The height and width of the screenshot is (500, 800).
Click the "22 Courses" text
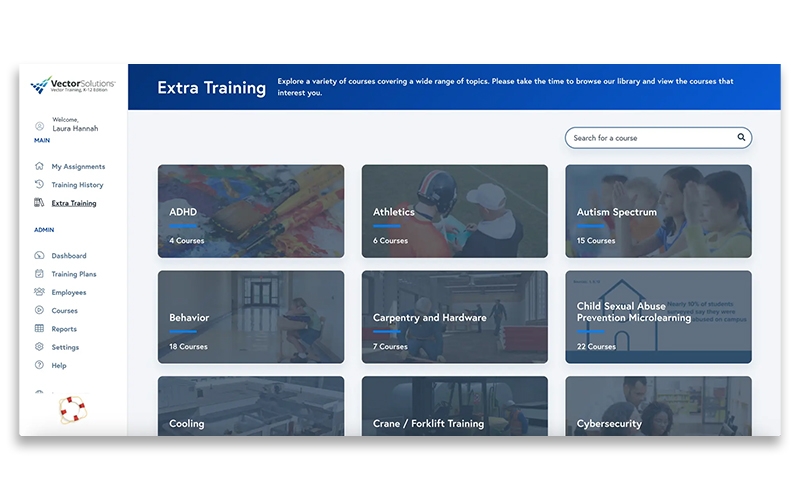(596, 346)
